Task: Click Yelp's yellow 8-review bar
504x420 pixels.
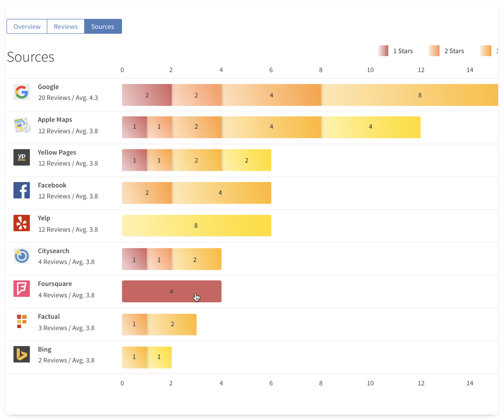Action: [196, 226]
